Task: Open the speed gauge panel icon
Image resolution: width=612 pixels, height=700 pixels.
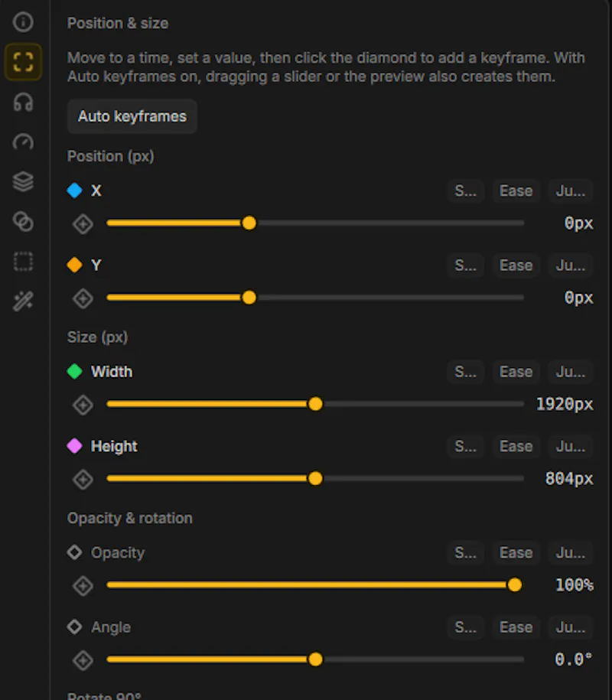Action: tap(23, 142)
